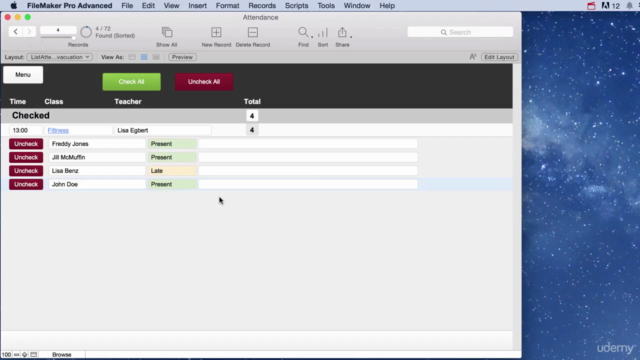Click the current record number field
This screenshot has width=640, height=360.
(x=58, y=30)
